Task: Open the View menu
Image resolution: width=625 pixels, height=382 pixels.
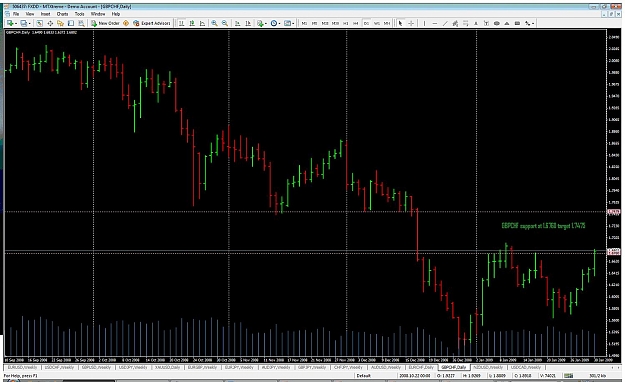Action: [30, 14]
